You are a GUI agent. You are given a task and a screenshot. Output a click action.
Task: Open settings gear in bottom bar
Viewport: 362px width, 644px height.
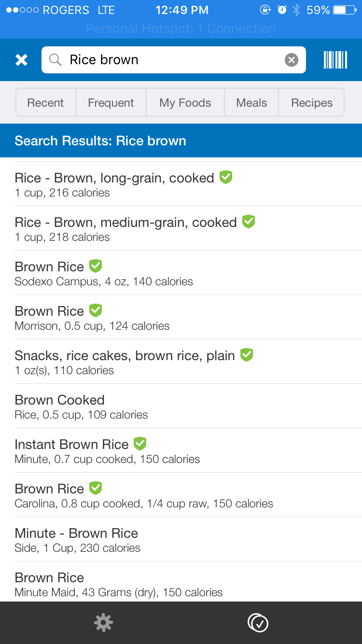click(x=103, y=623)
